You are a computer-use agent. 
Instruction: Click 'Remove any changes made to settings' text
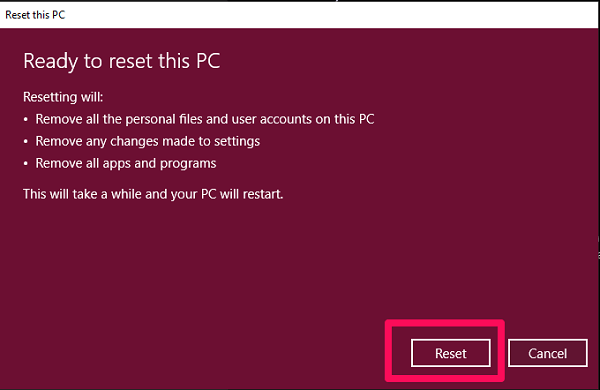point(148,141)
